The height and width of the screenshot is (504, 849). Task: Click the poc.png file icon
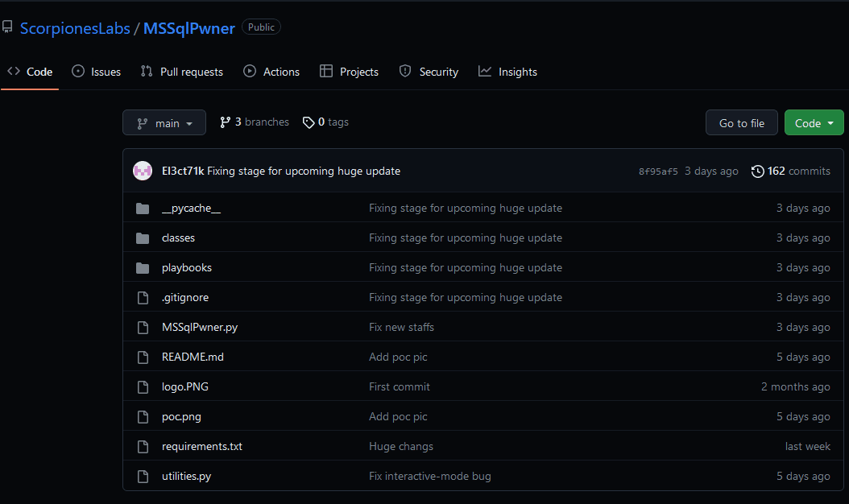click(x=143, y=417)
